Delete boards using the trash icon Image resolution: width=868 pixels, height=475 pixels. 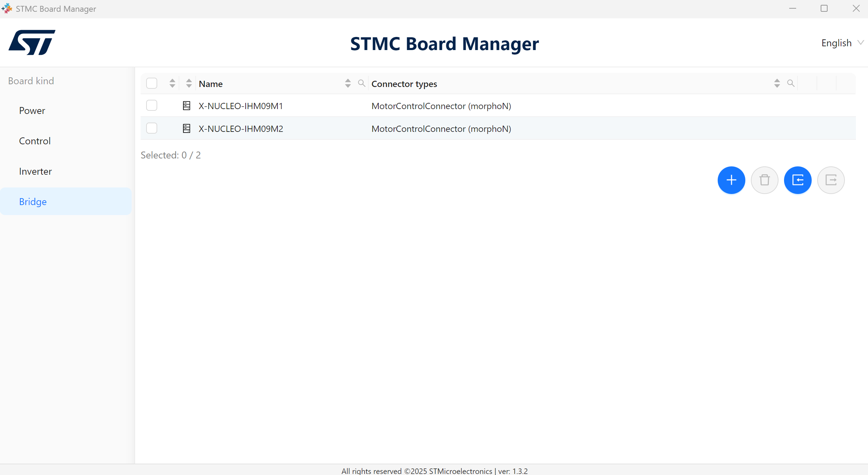765,180
